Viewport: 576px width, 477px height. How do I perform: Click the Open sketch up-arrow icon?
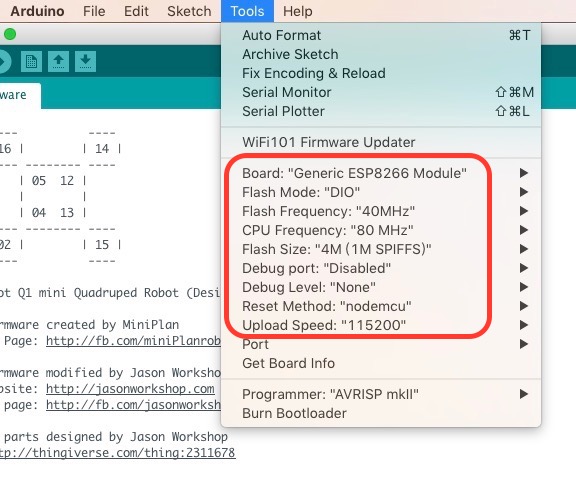click(x=58, y=61)
